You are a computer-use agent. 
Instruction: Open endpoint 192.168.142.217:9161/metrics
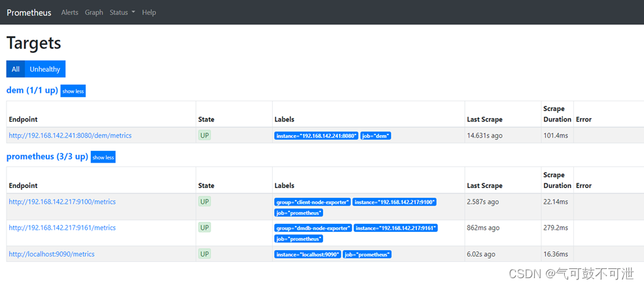click(x=62, y=227)
